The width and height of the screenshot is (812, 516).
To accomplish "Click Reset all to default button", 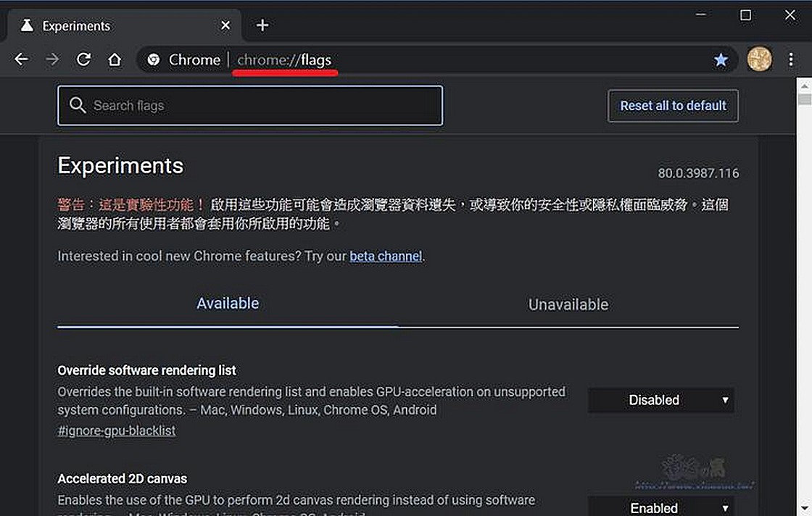I will pos(673,106).
